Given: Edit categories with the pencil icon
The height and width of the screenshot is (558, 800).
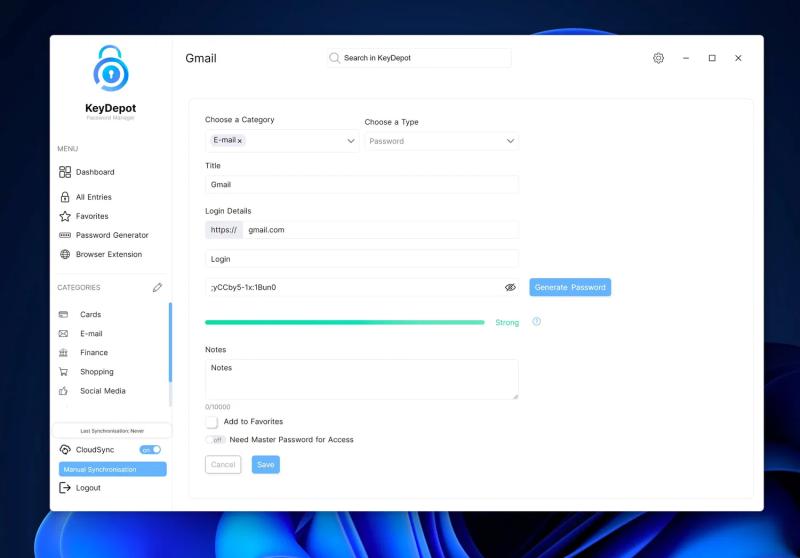Looking at the screenshot, I should coord(157,288).
